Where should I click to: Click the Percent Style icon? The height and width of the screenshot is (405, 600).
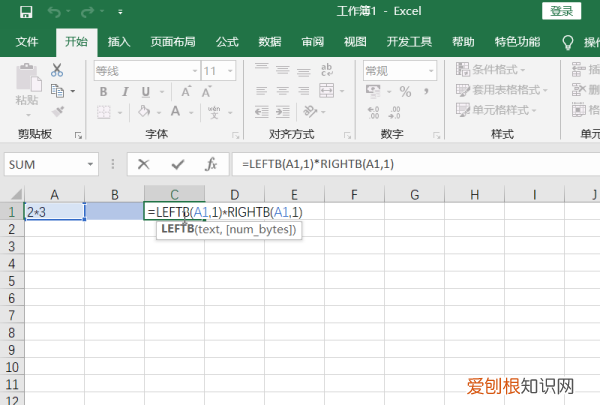tap(405, 91)
